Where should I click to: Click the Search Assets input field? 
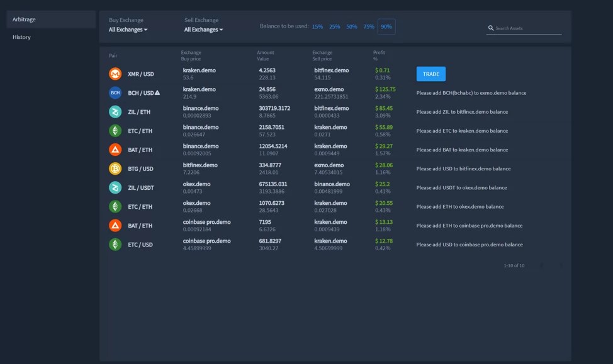click(x=529, y=28)
